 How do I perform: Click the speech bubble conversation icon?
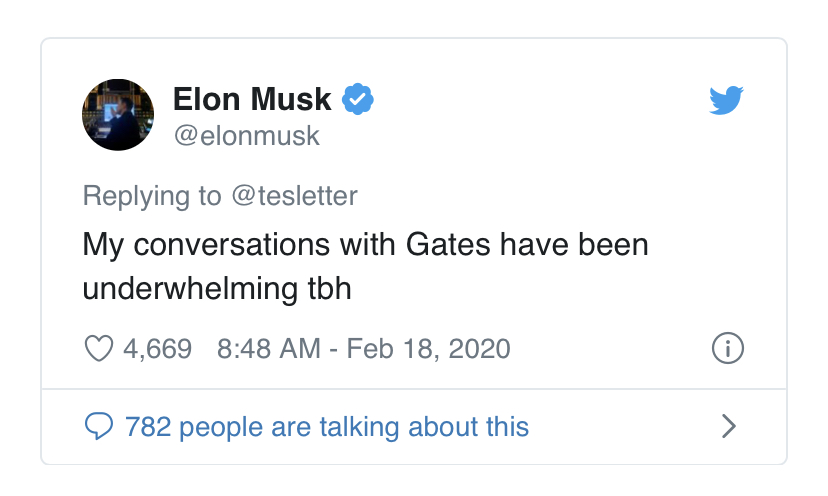98,427
